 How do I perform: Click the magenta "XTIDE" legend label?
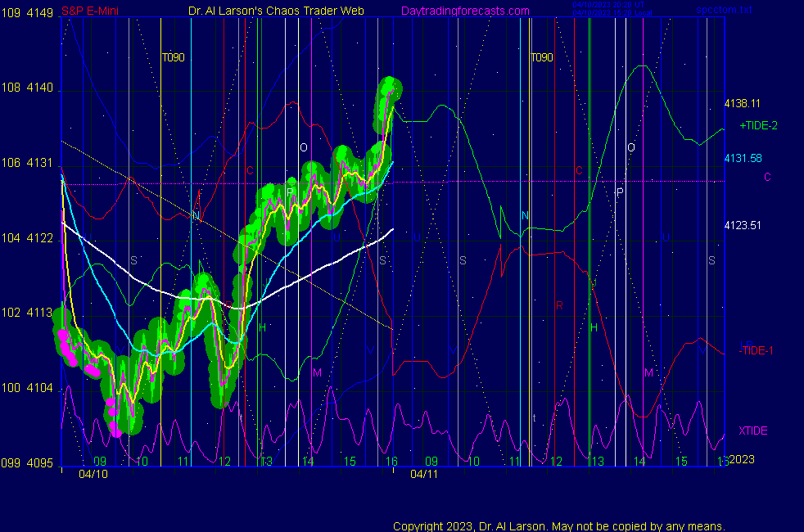[752, 431]
